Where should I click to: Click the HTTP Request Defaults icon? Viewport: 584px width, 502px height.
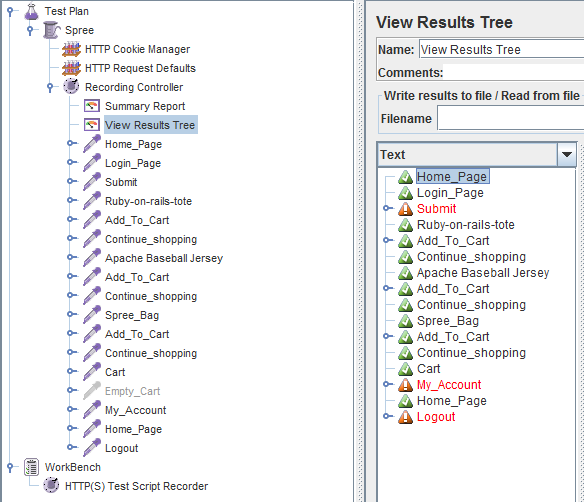(x=71, y=68)
